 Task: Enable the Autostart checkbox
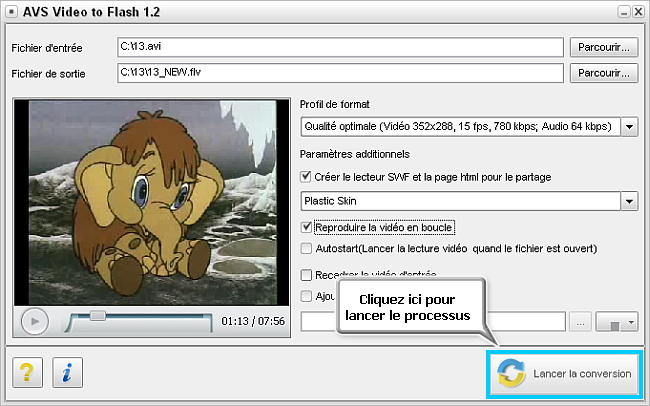[306, 248]
